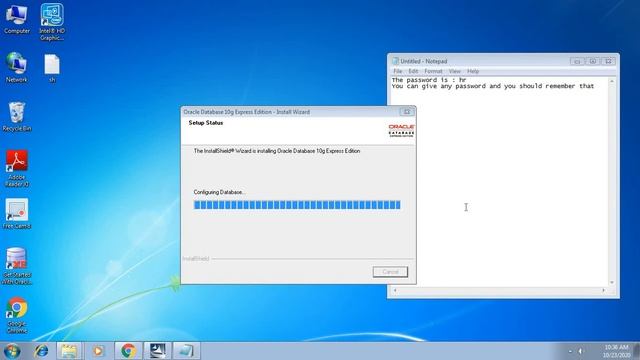The image size is (640, 360).
Task: Minimize the Notepad window
Action: [x=577, y=61]
